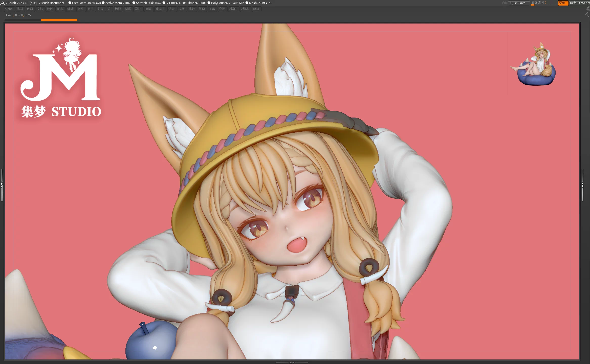Click the stamp icon above the hammer icon

(588, 9)
